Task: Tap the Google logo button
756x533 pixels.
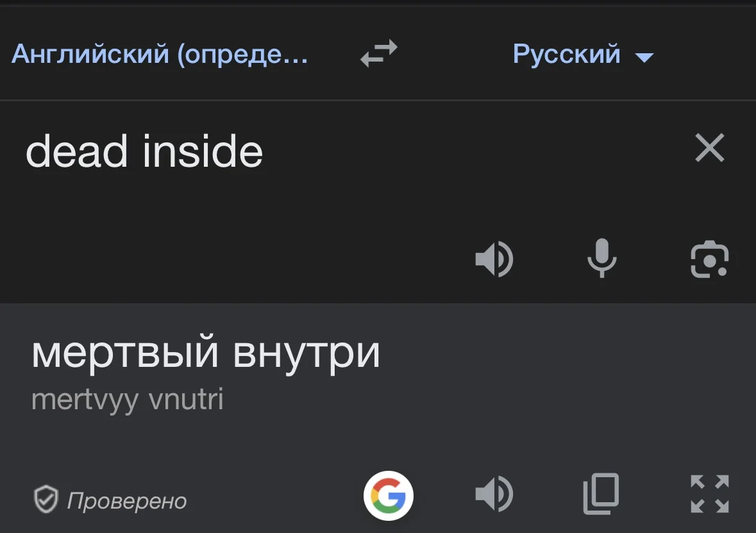Action: tap(389, 496)
